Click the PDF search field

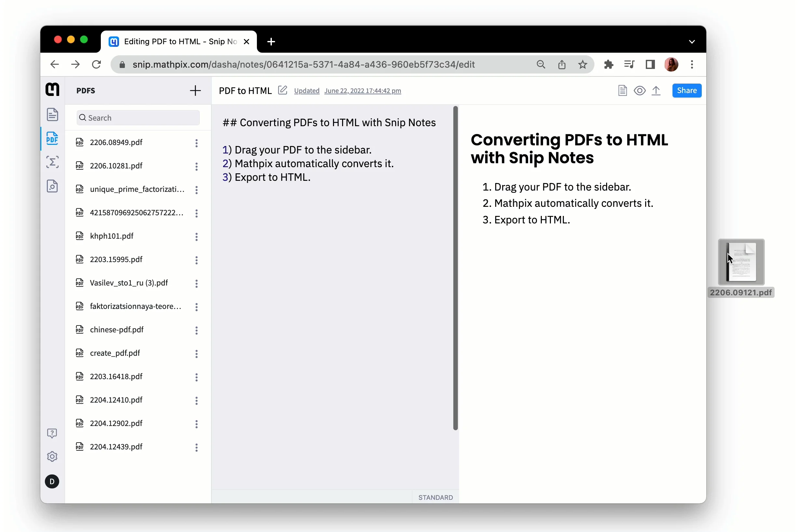click(138, 118)
